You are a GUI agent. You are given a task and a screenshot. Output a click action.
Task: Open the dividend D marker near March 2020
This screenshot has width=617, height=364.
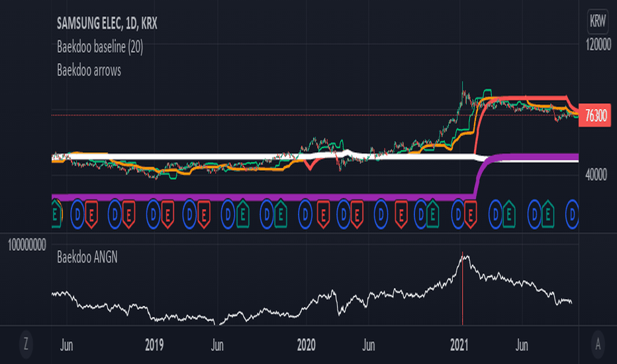pyautogui.click(x=344, y=214)
